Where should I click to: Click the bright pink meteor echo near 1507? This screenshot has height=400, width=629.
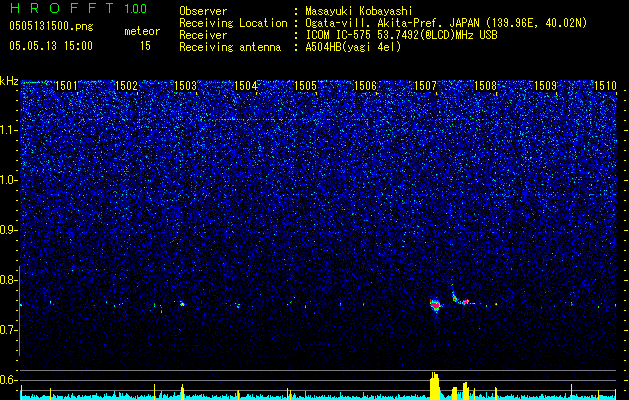pyautogui.click(x=435, y=305)
